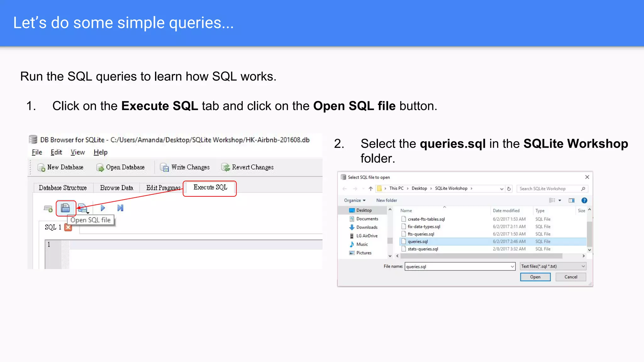Select fts-queries.sql file
This screenshot has height=362, width=644.
pyautogui.click(x=421, y=234)
